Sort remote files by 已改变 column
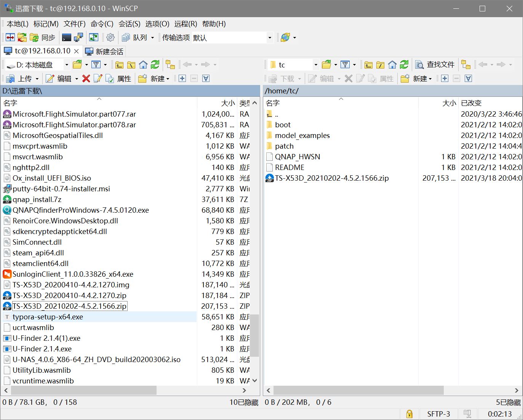Screen dimensions: 523x420 [x=490, y=103]
